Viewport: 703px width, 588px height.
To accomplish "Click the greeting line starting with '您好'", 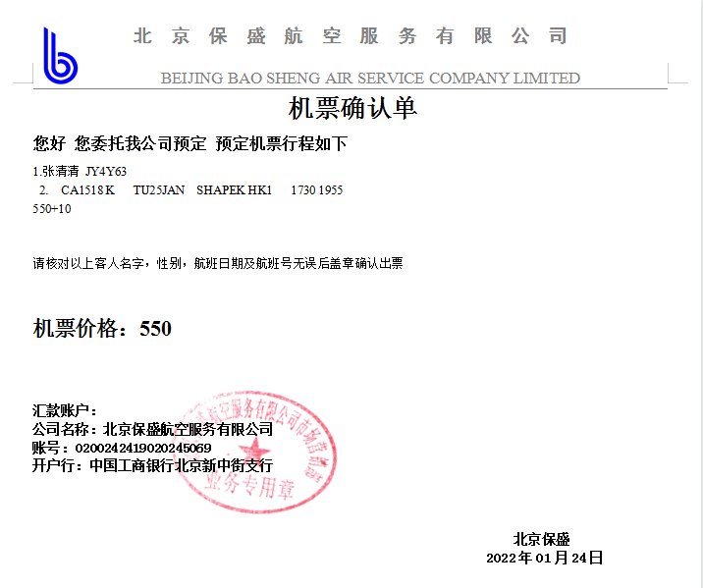I will click(x=190, y=144).
